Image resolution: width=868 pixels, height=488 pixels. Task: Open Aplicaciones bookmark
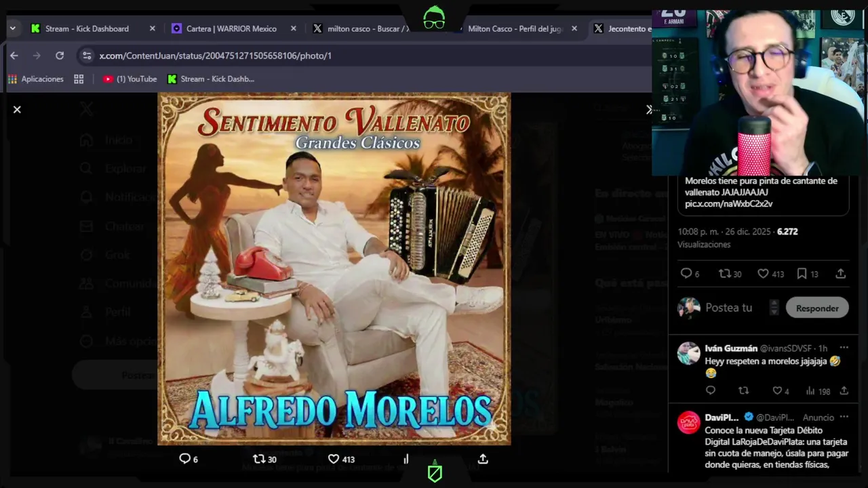point(36,79)
